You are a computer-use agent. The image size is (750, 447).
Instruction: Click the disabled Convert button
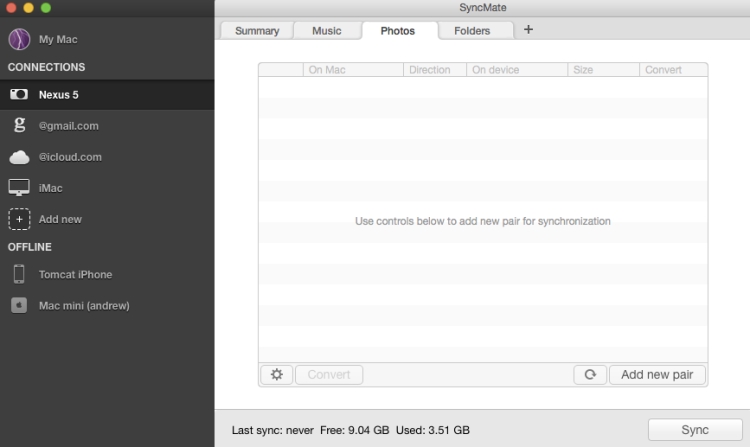[329, 374]
